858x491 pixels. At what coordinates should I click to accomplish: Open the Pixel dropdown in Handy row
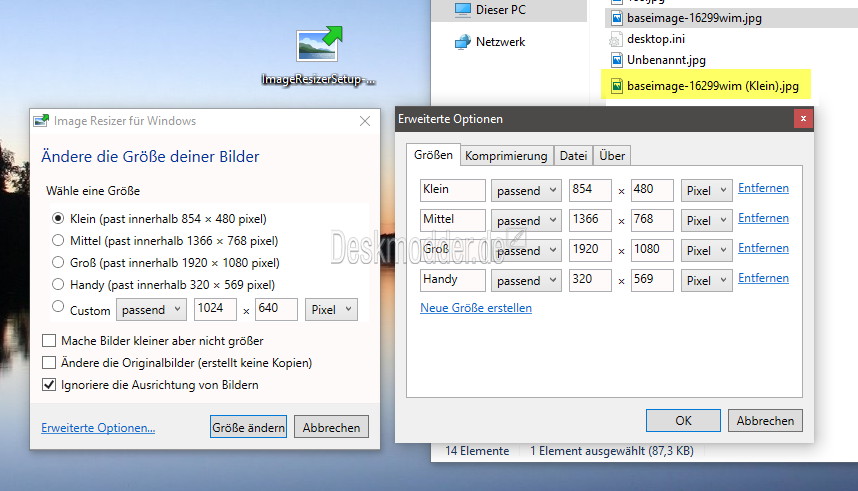pos(706,280)
